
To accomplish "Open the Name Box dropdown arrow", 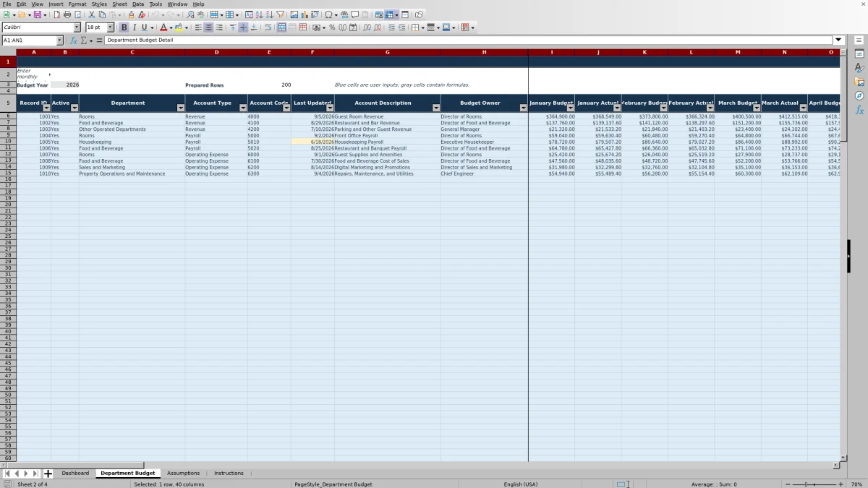I will click(x=59, y=40).
